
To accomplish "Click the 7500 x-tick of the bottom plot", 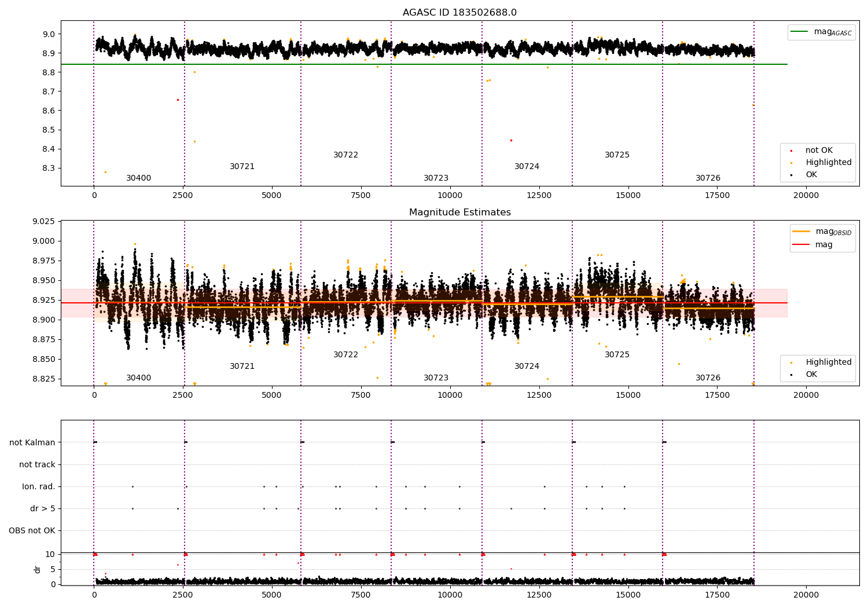I will [361, 595].
